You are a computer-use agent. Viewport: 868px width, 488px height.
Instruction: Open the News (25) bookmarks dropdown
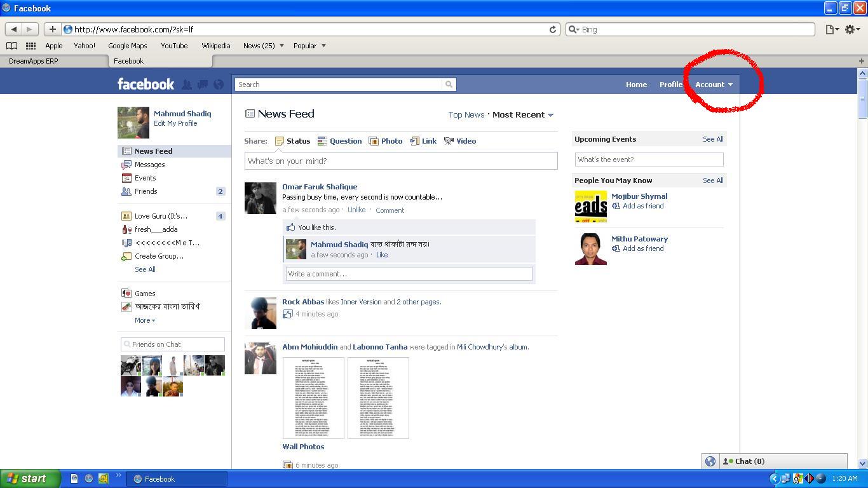pyautogui.click(x=263, y=46)
